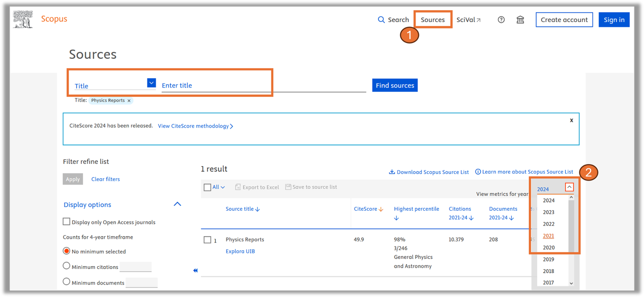Open the Title search field dropdown

click(151, 83)
